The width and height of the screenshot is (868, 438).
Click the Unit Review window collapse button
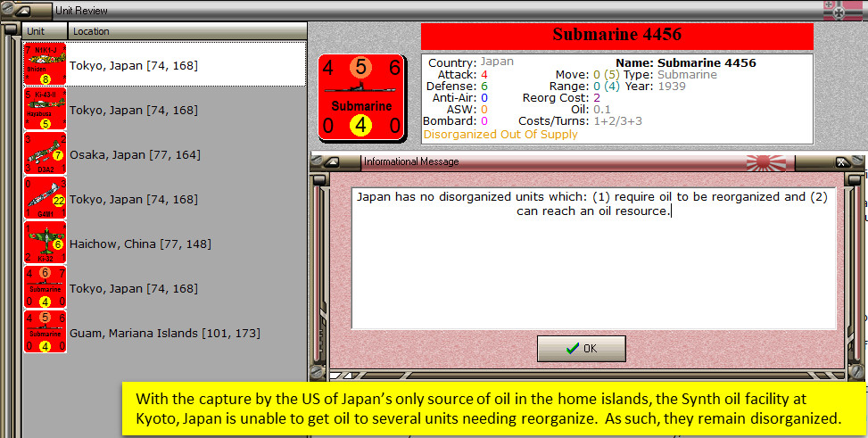pos(22,10)
